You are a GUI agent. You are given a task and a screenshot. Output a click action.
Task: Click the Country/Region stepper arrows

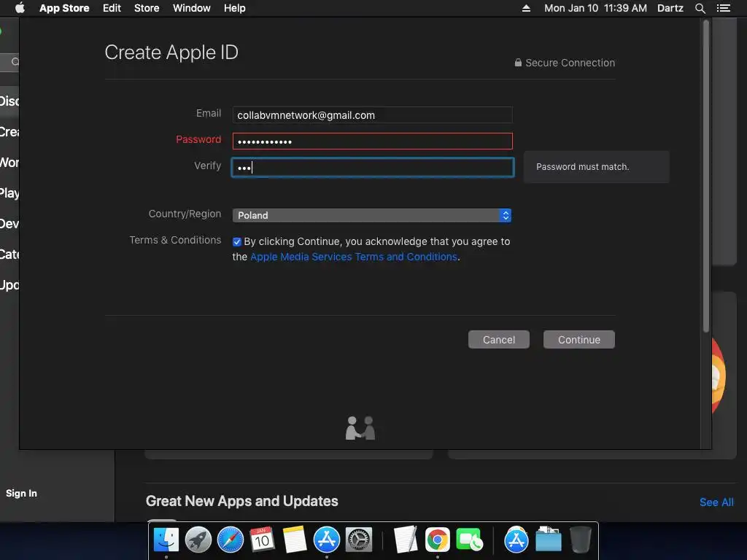(506, 215)
